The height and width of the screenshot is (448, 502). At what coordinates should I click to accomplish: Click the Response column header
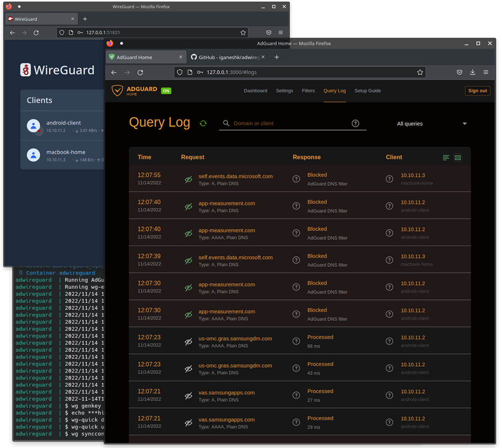click(306, 157)
